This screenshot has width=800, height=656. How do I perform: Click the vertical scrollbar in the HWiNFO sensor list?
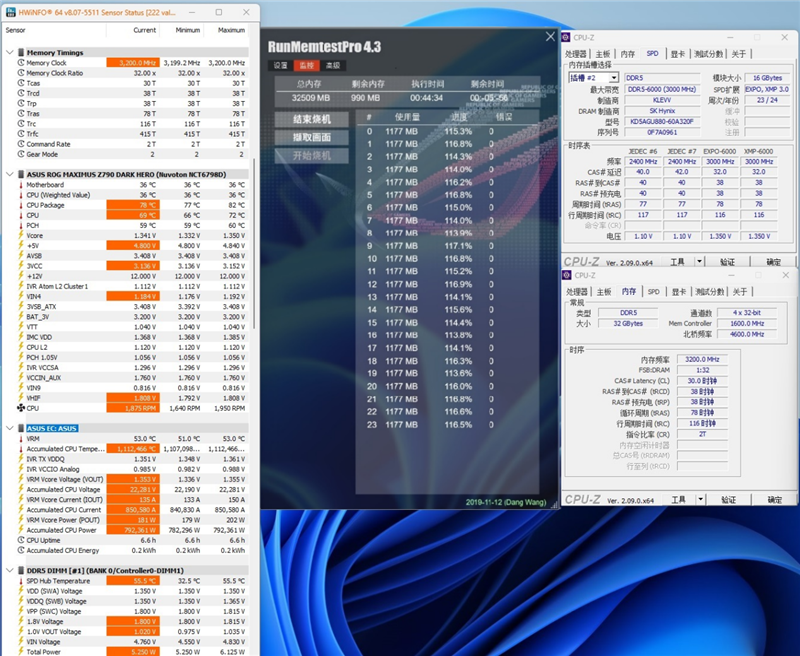(254, 244)
